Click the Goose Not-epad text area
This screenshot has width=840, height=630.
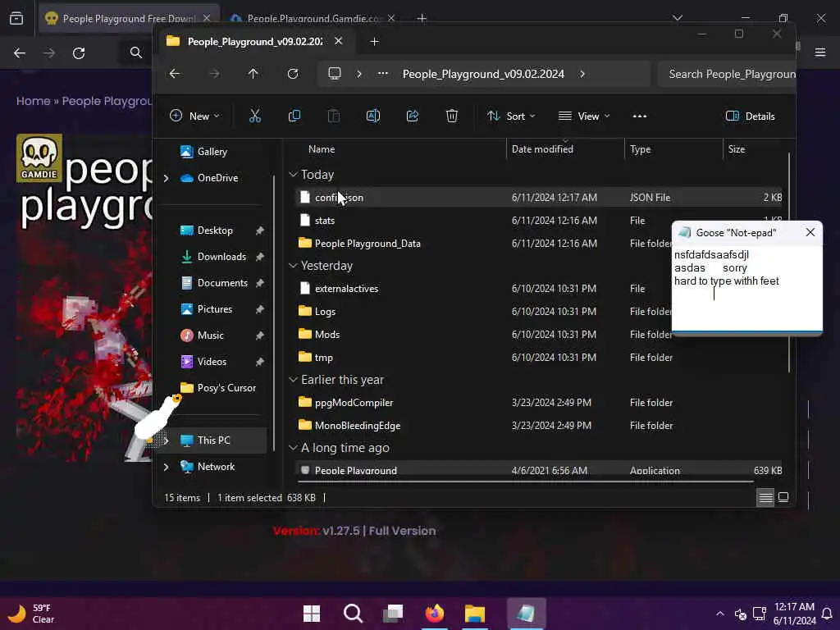pyautogui.click(x=746, y=288)
